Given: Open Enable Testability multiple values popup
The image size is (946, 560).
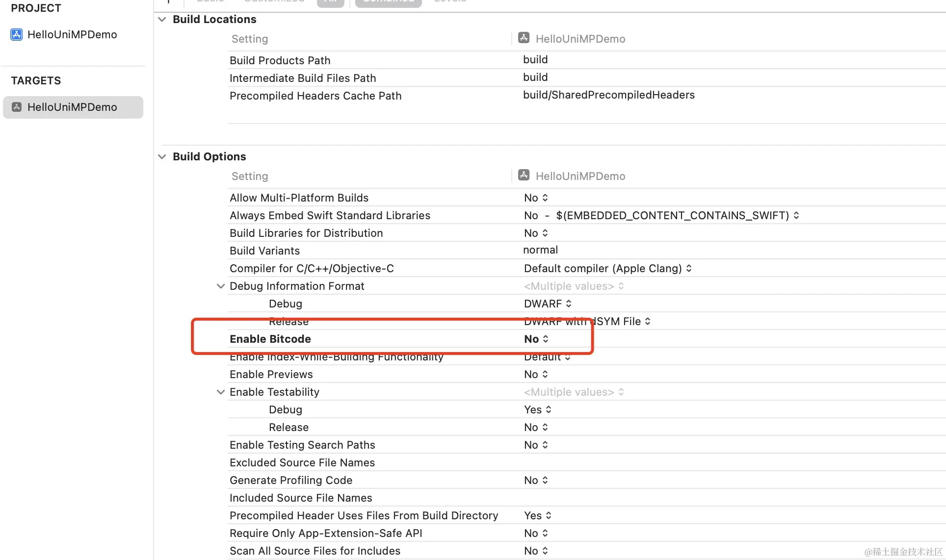Looking at the screenshot, I should pos(574,392).
